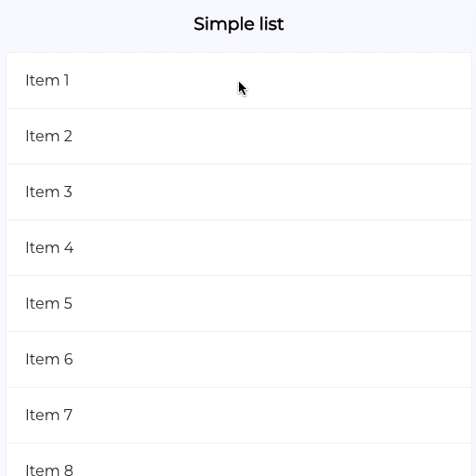
Task: Click blank area right of Item 5
Action: click(x=272, y=304)
